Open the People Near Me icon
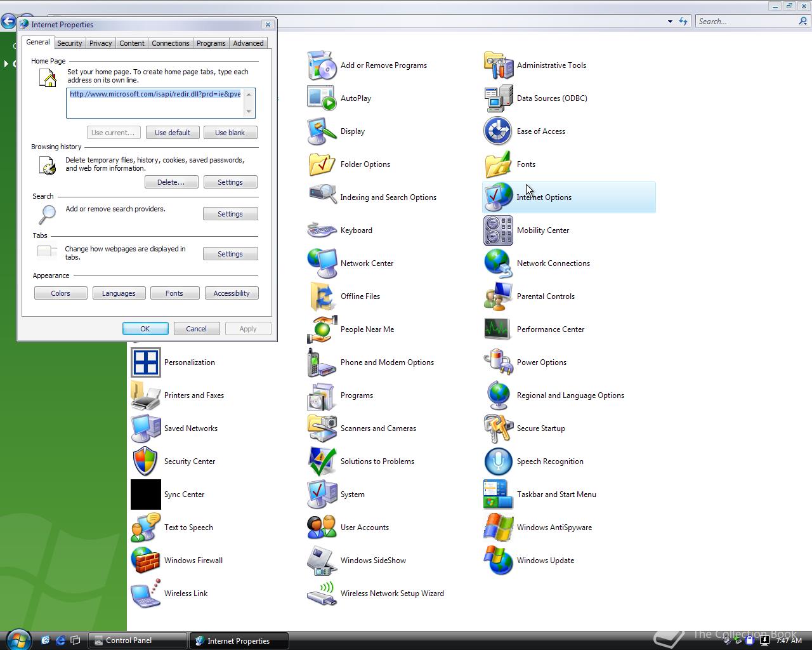 point(322,329)
